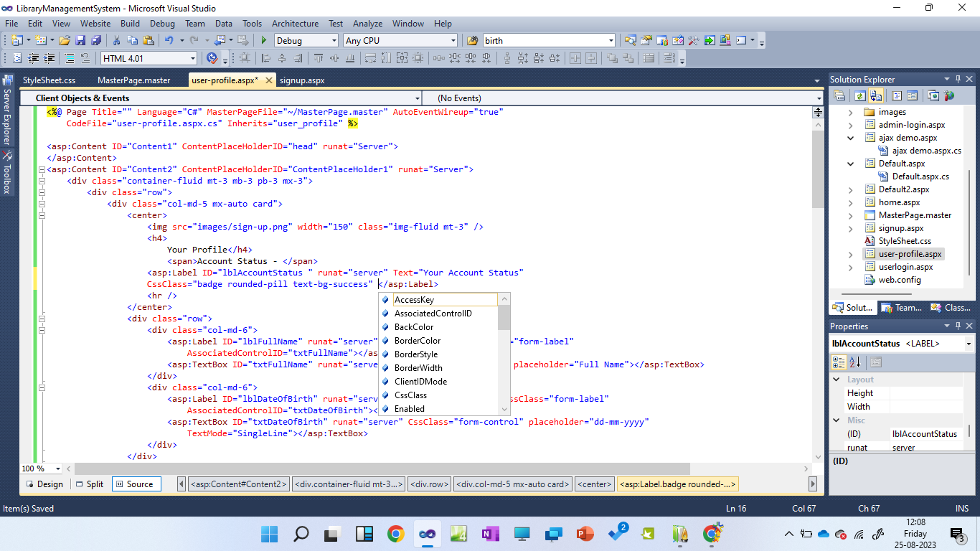Switch to Design view mode
Screen dimensions: 980x551
point(44,484)
